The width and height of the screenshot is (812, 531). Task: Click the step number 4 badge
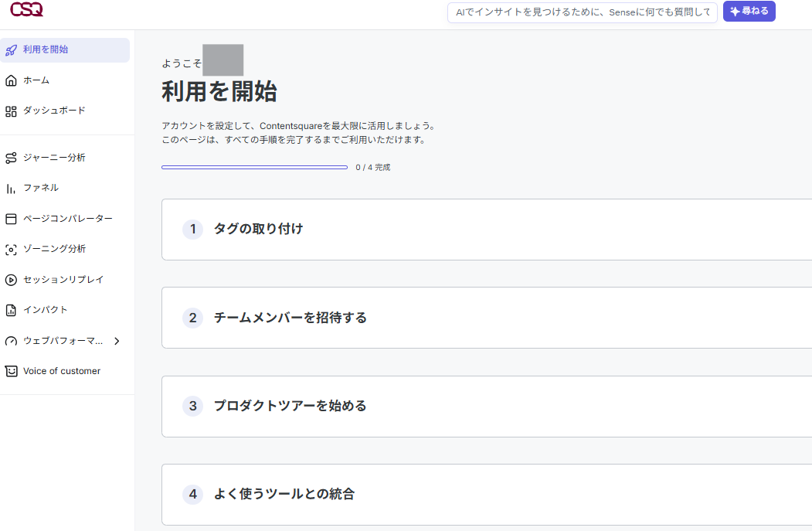pos(192,494)
